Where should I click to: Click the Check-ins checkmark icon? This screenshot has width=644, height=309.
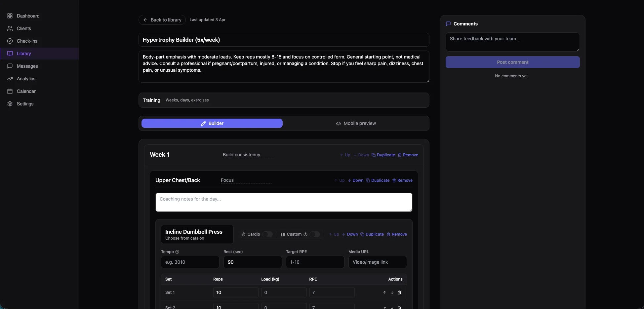[10, 41]
